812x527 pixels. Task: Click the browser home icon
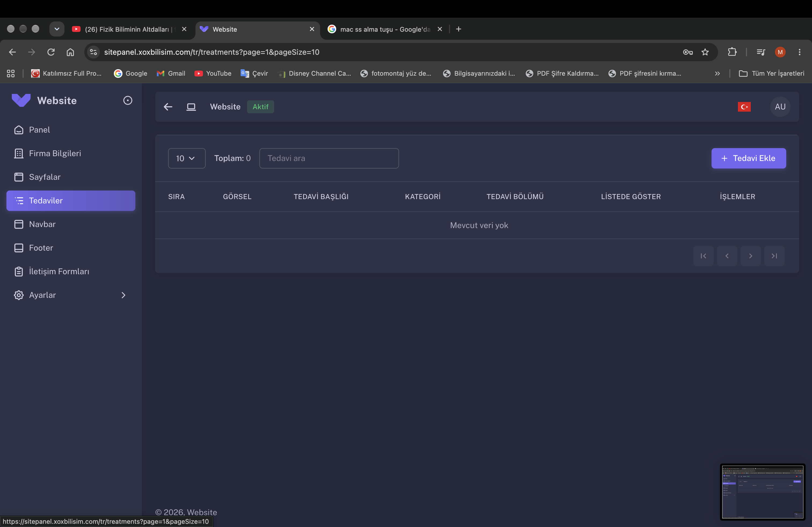coord(70,52)
